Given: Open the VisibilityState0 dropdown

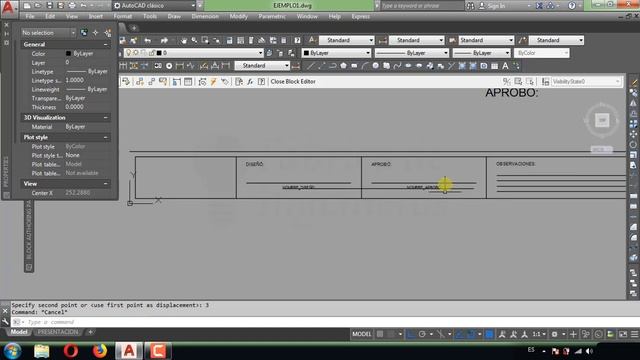Looking at the screenshot, I should tap(586, 82).
